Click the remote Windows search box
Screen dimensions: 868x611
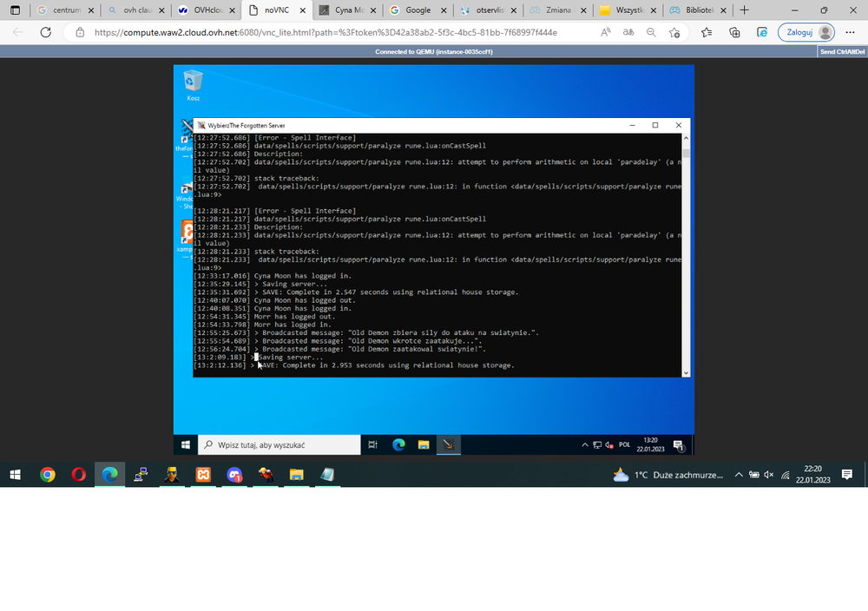pyautogui.click(x=279, y=444)
